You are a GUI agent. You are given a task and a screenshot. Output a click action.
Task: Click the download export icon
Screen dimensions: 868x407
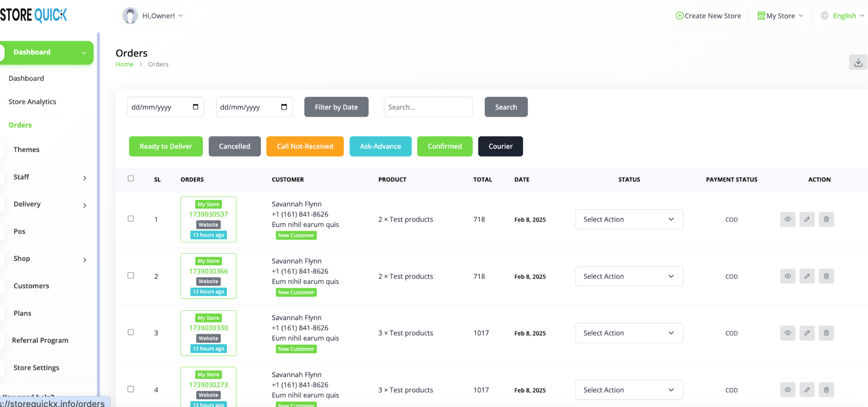coord(858,62)
